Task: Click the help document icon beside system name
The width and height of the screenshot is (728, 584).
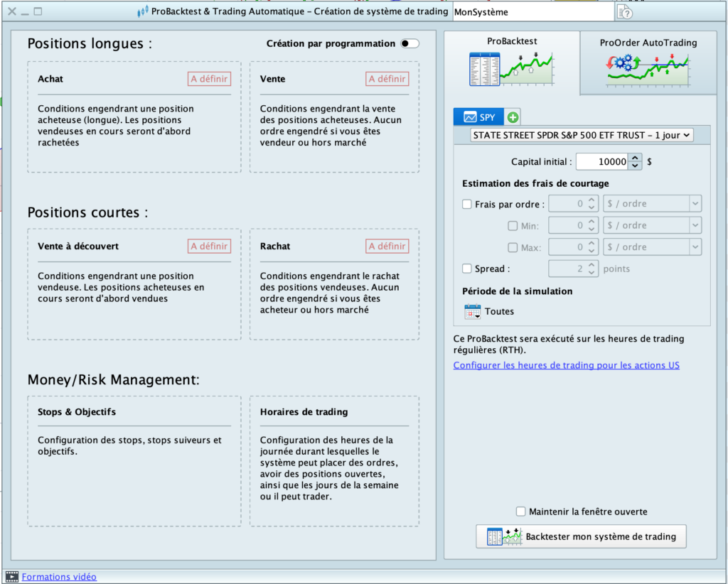Action: pyautogui.click(x=624, y=12)
